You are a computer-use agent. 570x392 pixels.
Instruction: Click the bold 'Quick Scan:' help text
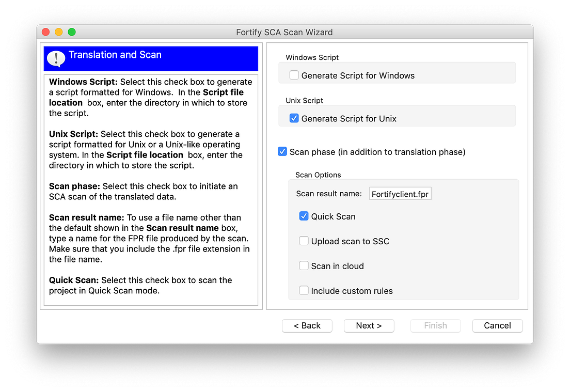point(74,280)
